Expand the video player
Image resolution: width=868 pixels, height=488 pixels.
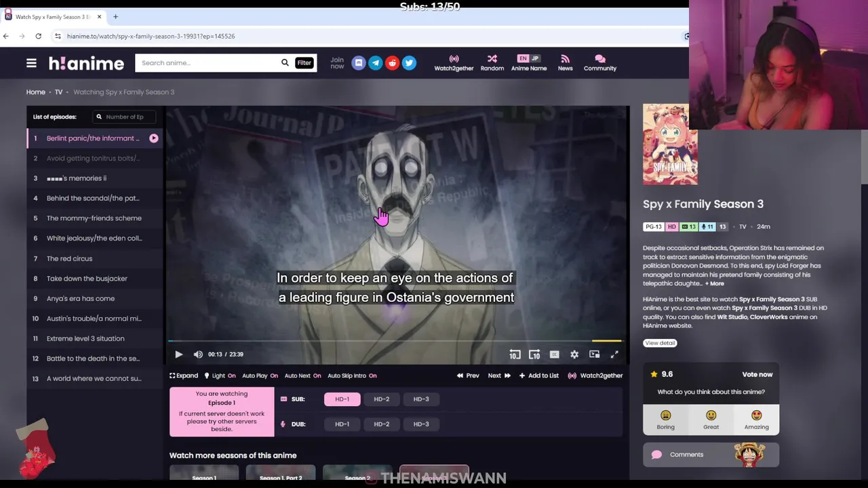coord(184,375)
